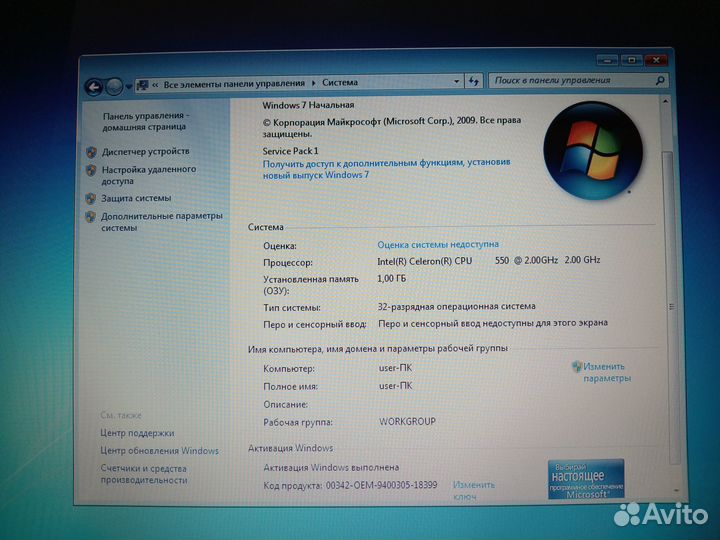Minimize the System window

coord(607,60)
